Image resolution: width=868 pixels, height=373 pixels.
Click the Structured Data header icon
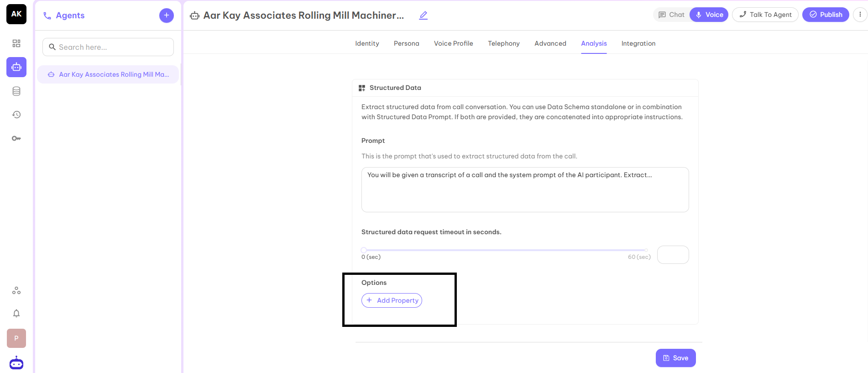click(x=362, y=88)
